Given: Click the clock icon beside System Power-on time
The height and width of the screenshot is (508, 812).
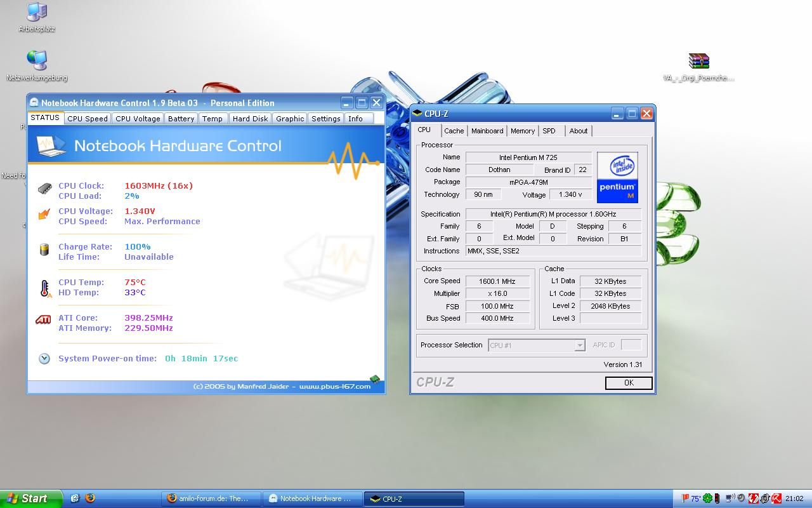Looking at the screenshot, I should [x=44, y=359].
